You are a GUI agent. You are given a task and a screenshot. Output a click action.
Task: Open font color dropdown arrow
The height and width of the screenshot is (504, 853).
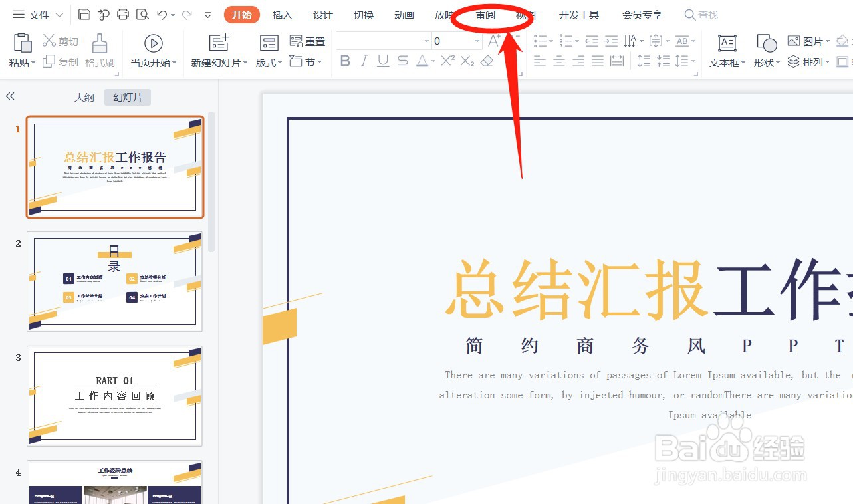tap(433, 61)
